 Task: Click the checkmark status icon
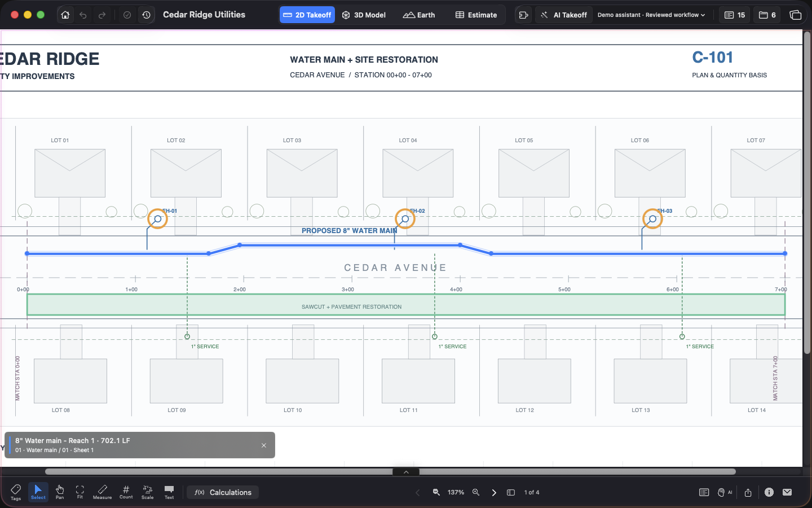[127, 15]
